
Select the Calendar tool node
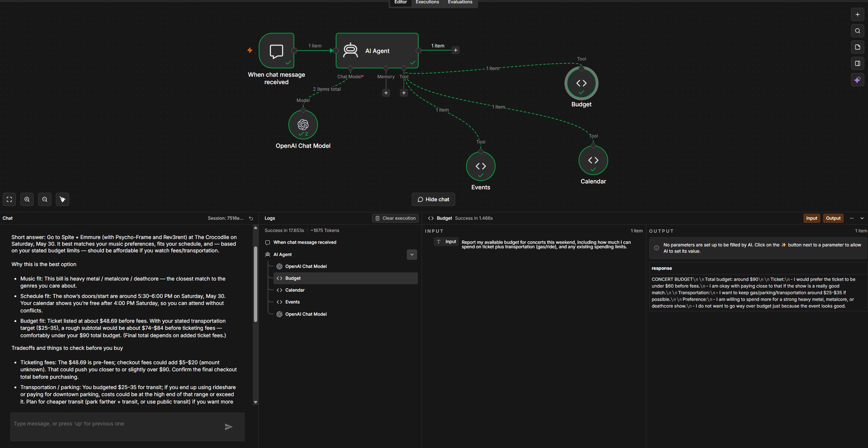pyautogui.click(x=593, y=160)
